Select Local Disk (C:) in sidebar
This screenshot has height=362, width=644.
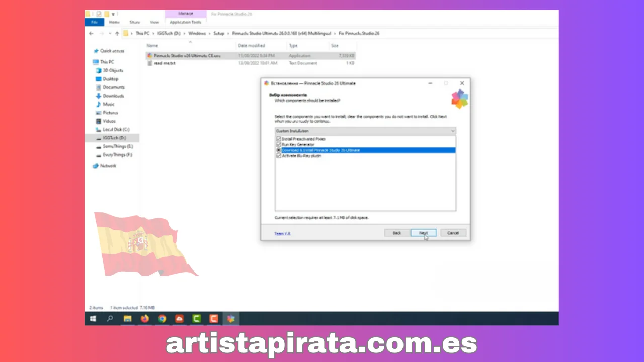coord(116,129)
